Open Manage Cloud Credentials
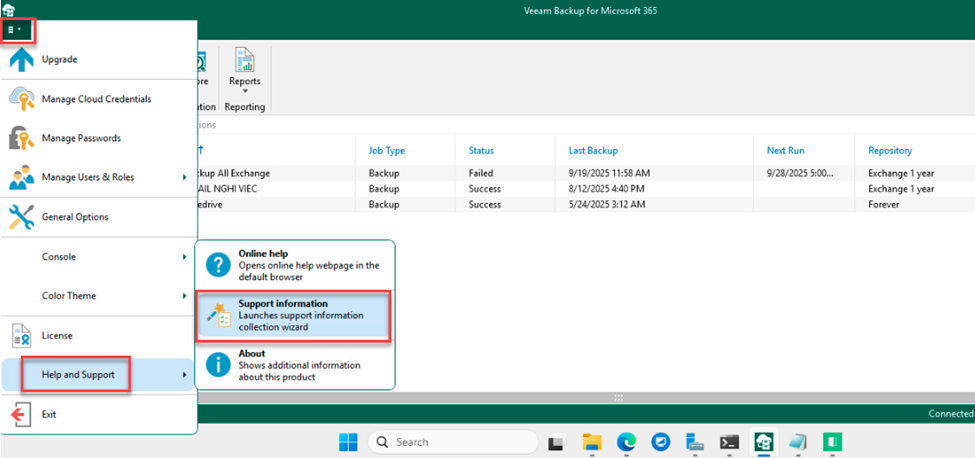 96,99
